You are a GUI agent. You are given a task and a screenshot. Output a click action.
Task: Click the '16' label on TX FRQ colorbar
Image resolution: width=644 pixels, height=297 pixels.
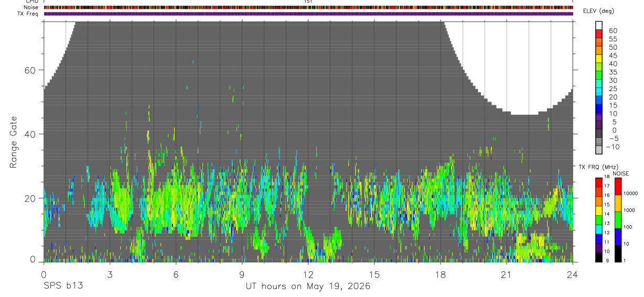tap(607, 195)
